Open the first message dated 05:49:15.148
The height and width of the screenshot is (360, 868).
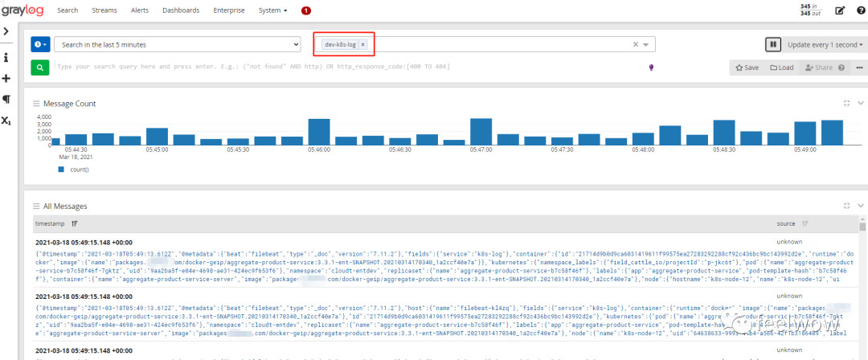click(84, 242)
